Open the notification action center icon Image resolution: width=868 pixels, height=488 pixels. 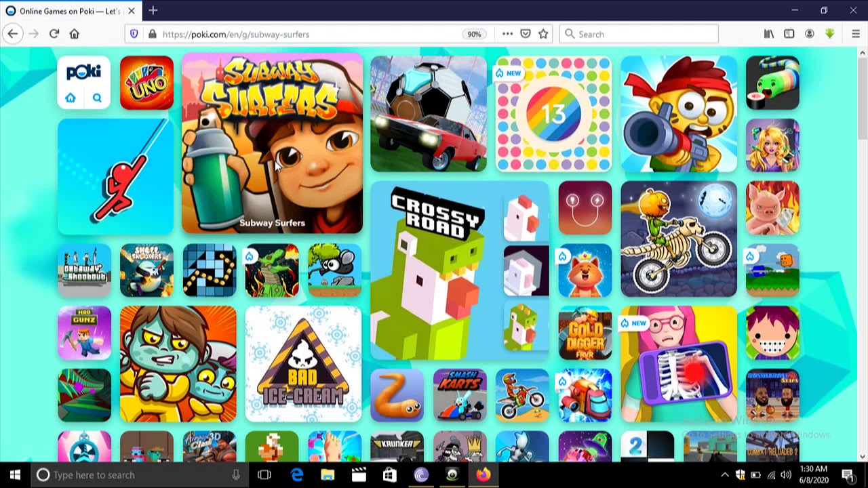click(848, 475)
